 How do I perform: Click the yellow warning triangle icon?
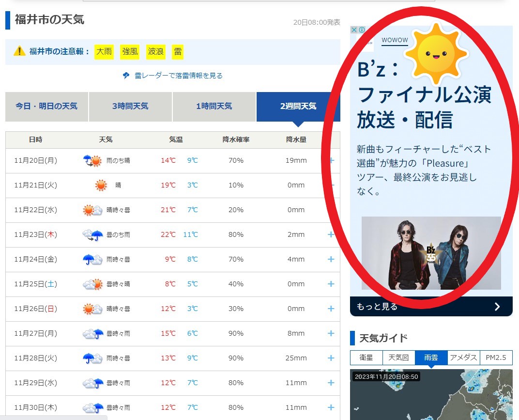pos(19,51)
